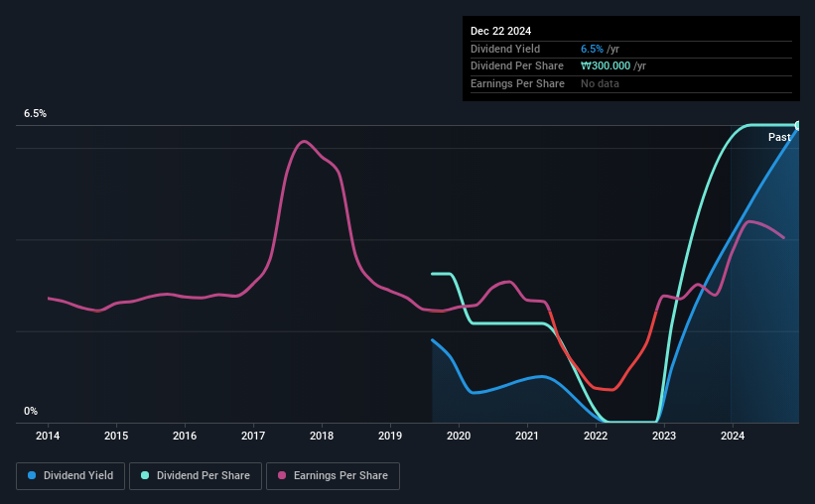Toggle the Dividend Per Share legend button
The height and width of the screenshot is (504, 815).
196,475
